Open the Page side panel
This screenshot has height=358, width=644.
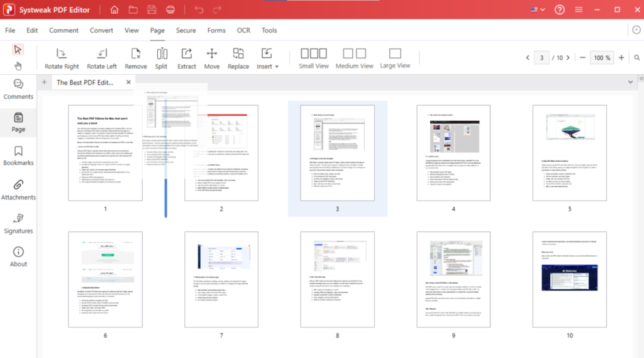tap(18, 123)
